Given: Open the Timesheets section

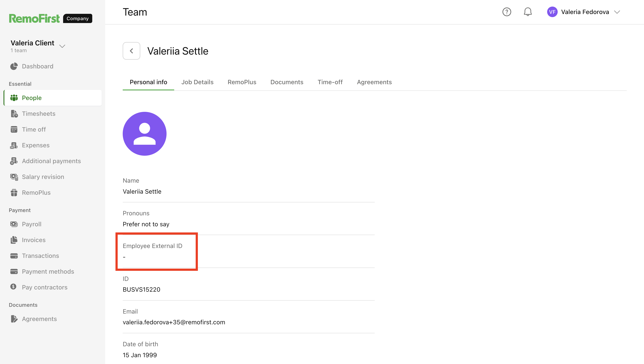Looking at the screenshot, I should point(39,113).
